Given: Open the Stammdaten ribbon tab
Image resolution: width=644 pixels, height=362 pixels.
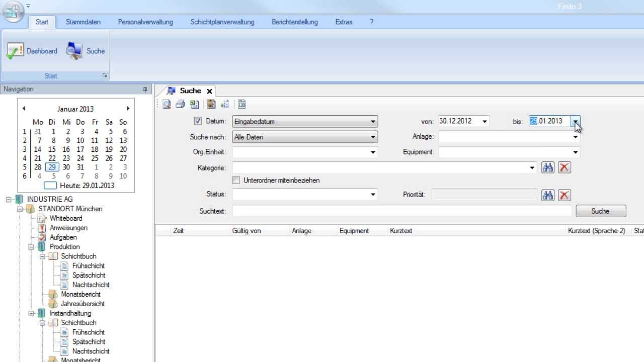Looking at the screenshot, I should point(83,22).
